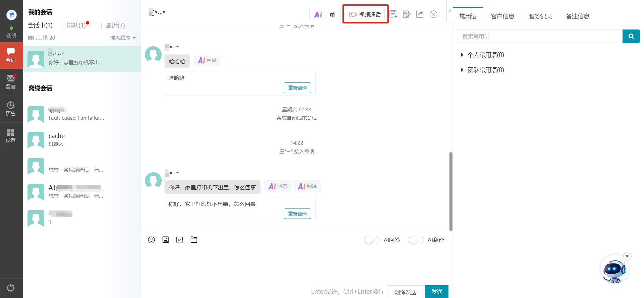
Task: Open the 留言 messages sidebar item
Action: click(11, 82)
